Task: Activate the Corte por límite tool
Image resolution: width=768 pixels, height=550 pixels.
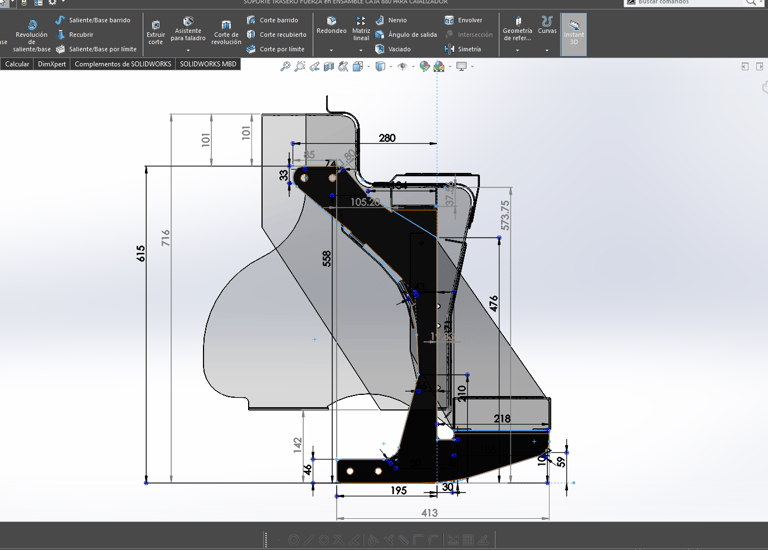Action: [275, 49]
